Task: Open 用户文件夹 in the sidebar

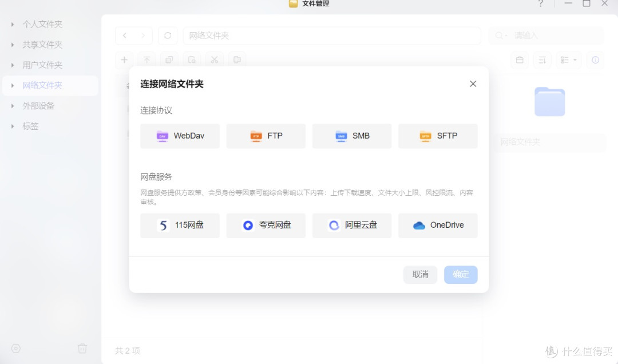Action: click(42, 65)
